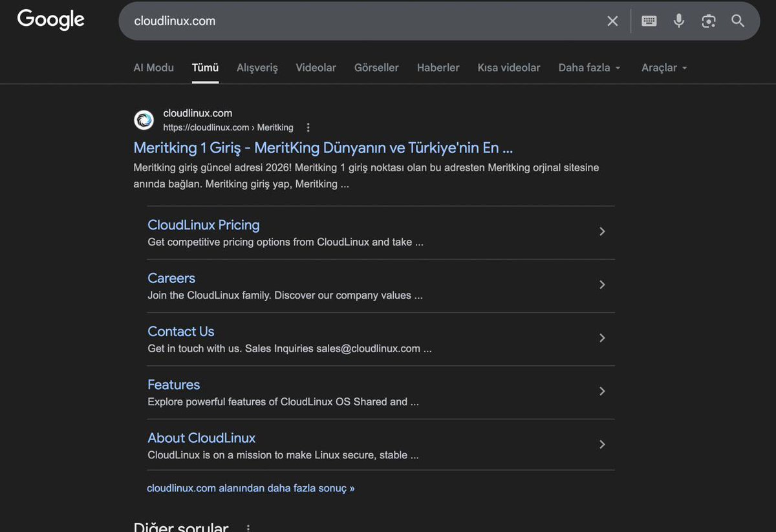Click the Meritking giriş güncel adresi snippet text
The width and height of the screenshot is (776, 532).
(x=366, y=176)
